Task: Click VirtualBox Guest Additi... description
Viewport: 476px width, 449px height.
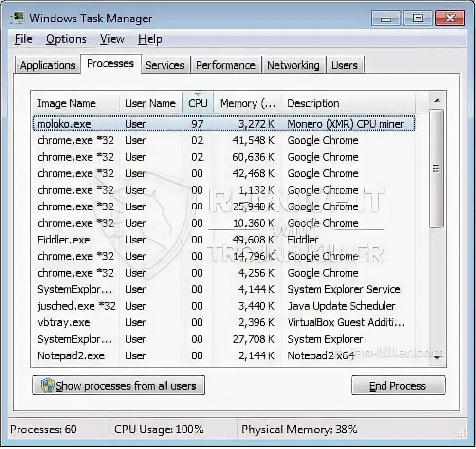Action: click(x=346, y=322)
